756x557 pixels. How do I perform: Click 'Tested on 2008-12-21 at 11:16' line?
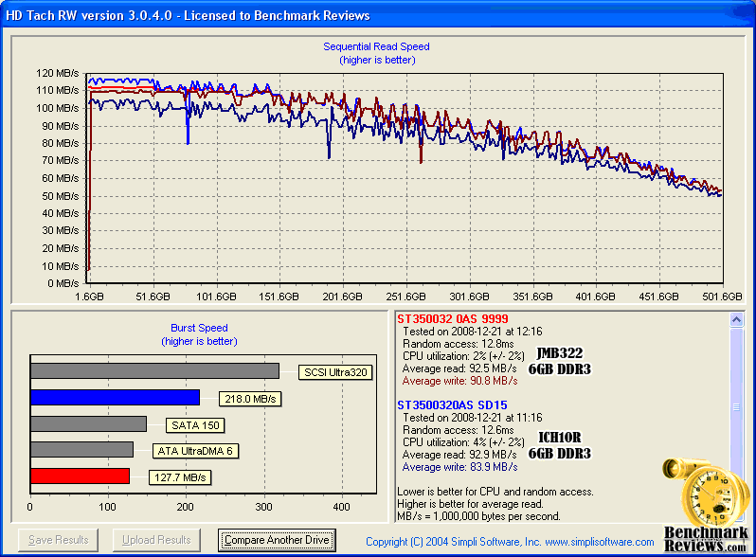point(473,417)
